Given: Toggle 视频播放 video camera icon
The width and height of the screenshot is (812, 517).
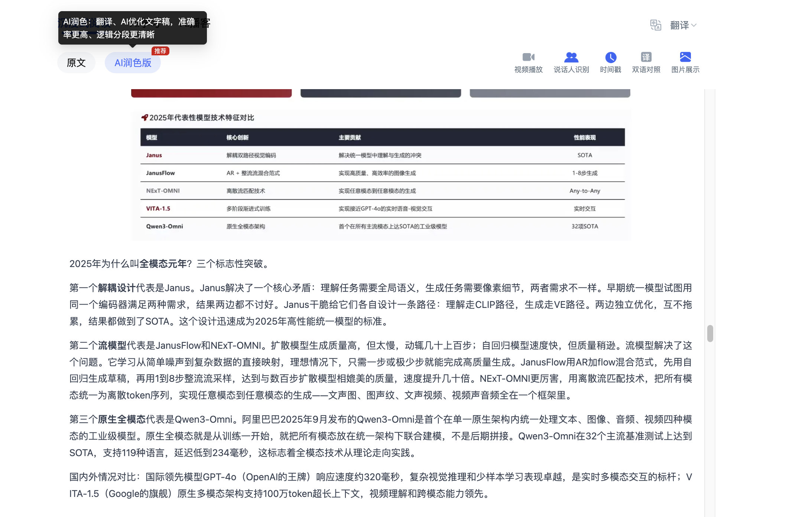Looking at the screenshot, I should click(528, 57).
